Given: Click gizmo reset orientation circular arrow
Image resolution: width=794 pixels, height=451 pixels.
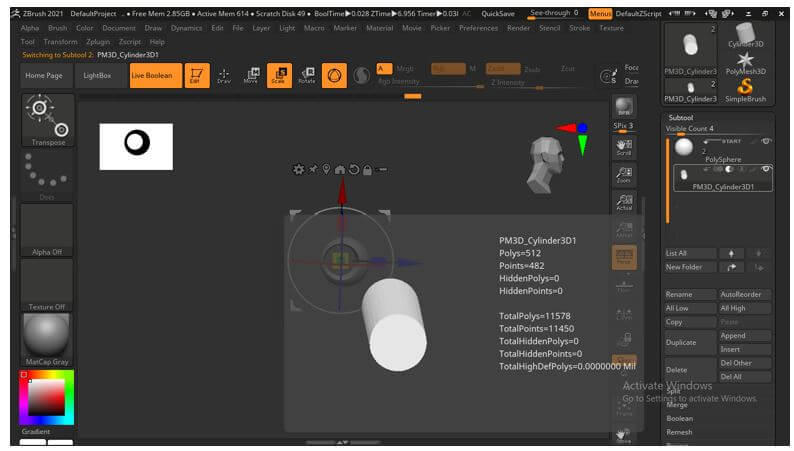Looking at the screenshot, I should [354, 170].
